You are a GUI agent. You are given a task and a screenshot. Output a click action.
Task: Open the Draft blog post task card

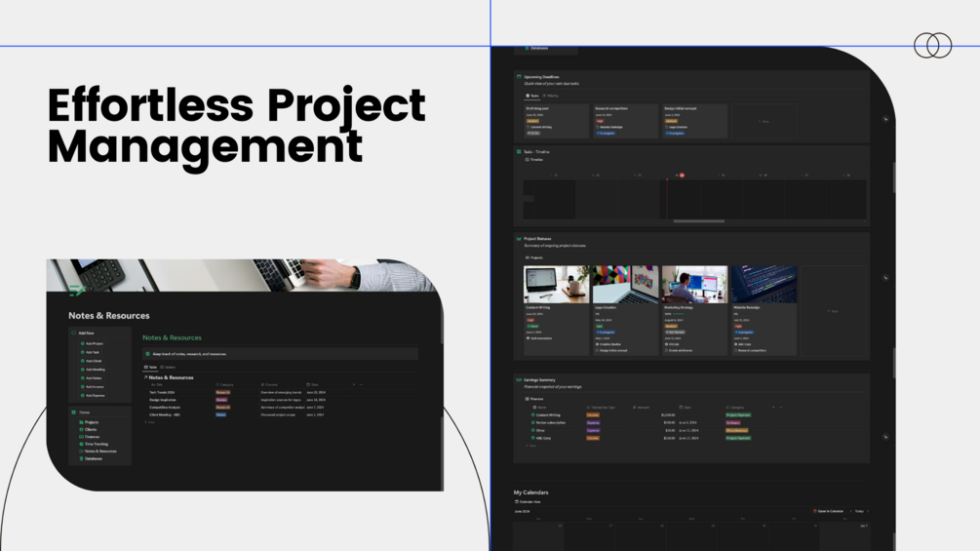click(x=556, y=121)
